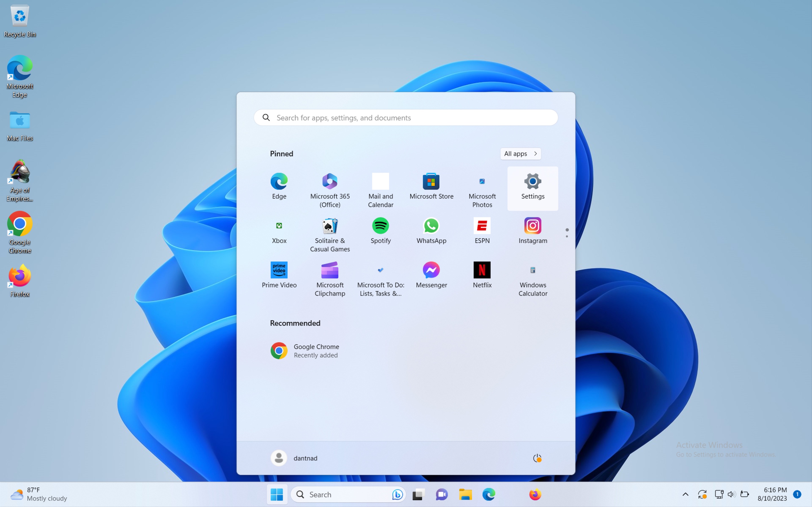Launch the ESPN app
Screen dimensions: 812x507
(482, 231)
